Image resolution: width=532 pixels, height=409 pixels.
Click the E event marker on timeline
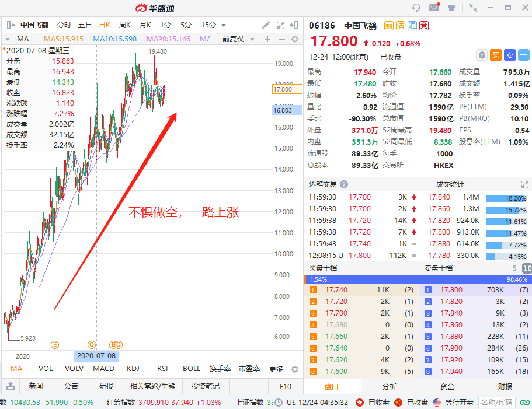[x=55, y=345]
